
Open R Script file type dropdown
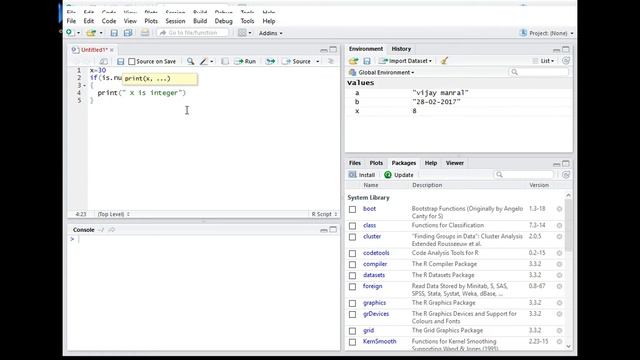324,214
